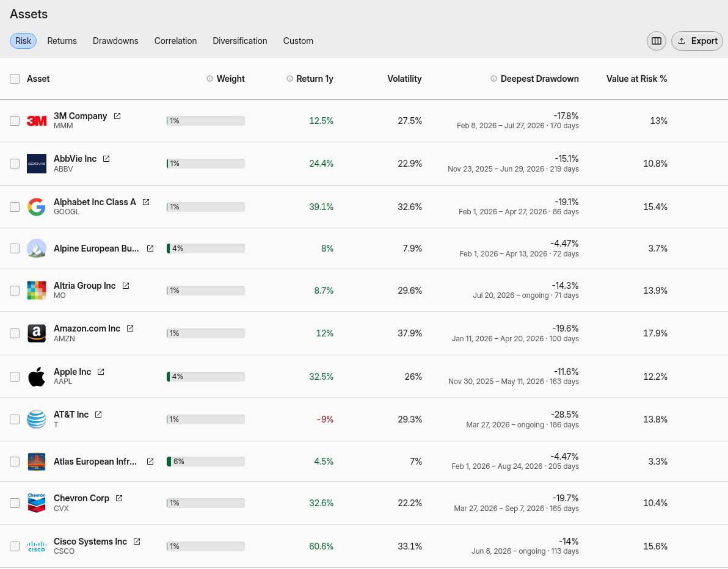Open the Chevron Corp name link
728x569 pixels.
[81, 498]
